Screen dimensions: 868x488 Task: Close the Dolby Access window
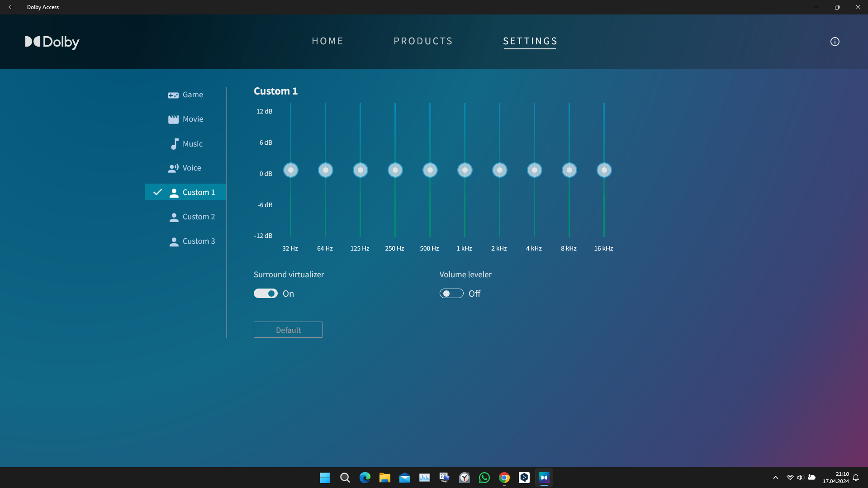(858, 7)
